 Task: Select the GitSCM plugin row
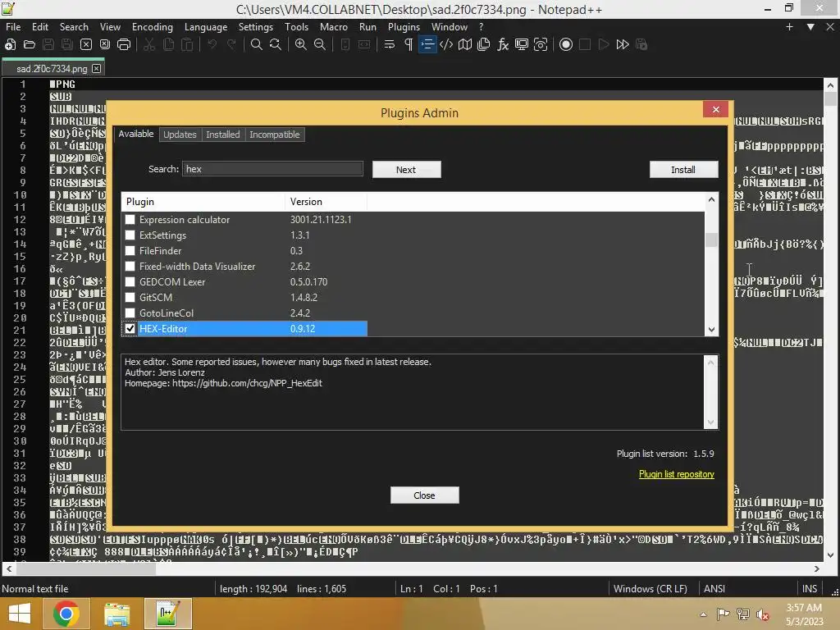coord(244,297)
